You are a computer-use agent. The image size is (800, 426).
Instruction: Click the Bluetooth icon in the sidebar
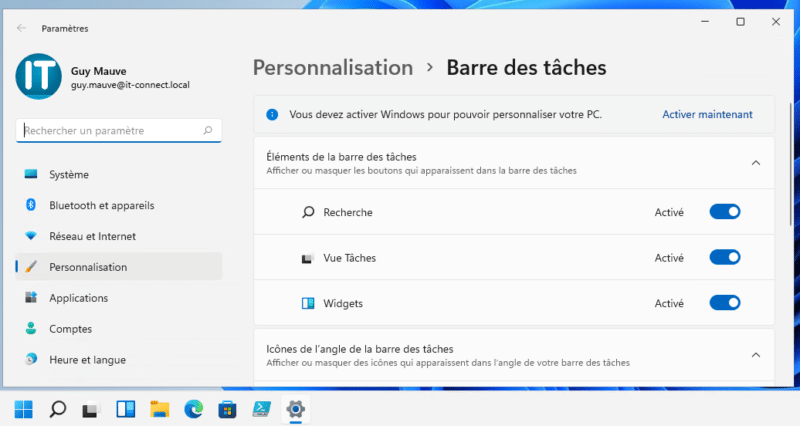click(31, 205)
